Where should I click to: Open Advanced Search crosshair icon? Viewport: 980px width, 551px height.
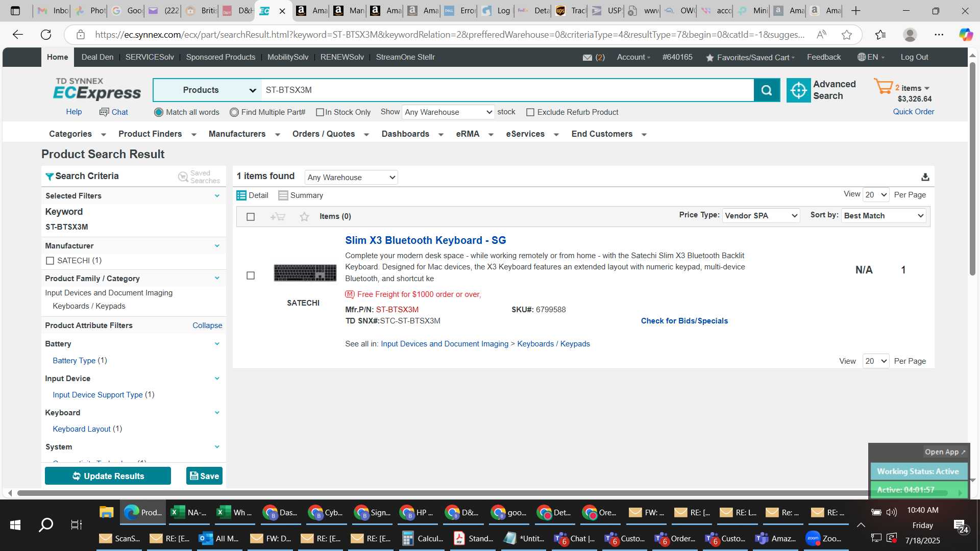(798, 90)
